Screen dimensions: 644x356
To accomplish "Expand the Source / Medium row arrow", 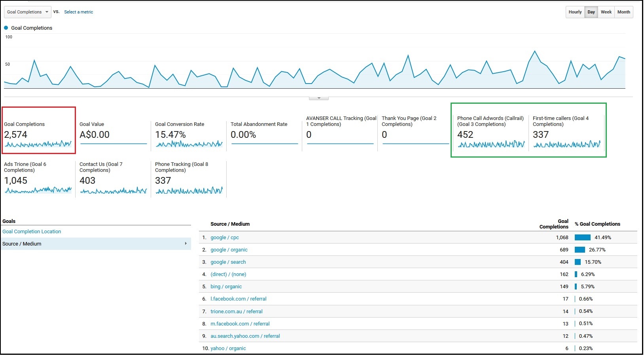I will coord(186,244).
